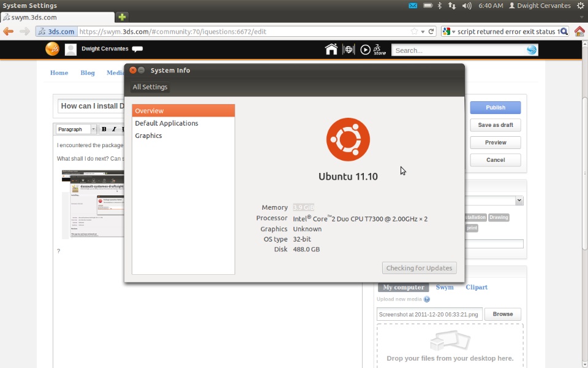Click Checking for Updates button

pos(419,268)
